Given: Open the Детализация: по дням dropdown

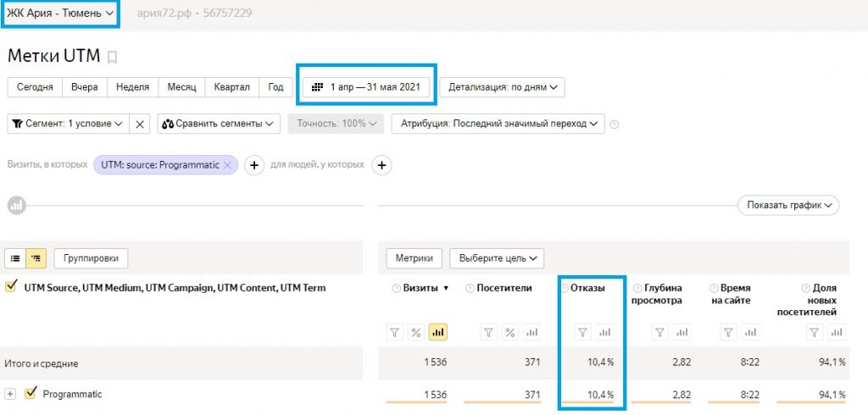Looking at the screenshot, I should [502, 87].
